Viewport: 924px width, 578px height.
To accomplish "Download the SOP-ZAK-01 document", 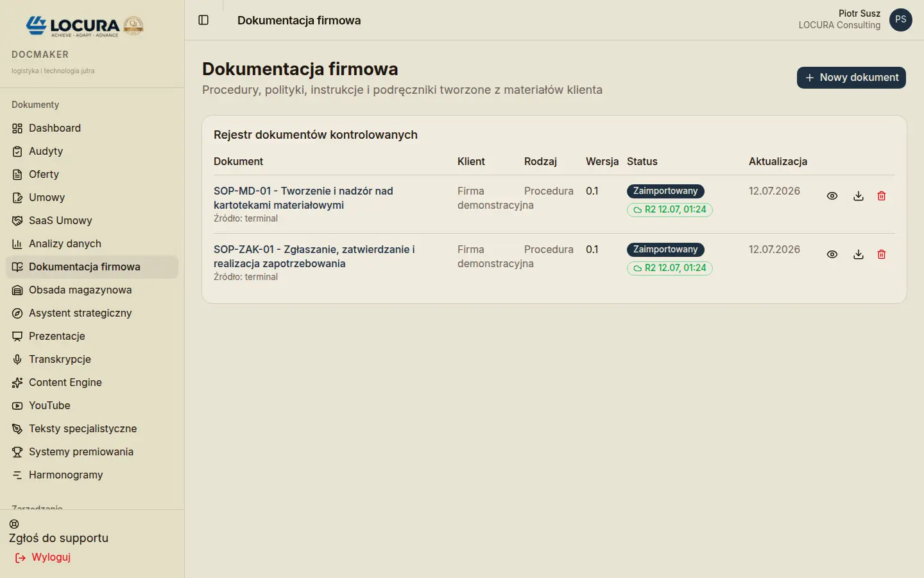I will pos(859,254).
